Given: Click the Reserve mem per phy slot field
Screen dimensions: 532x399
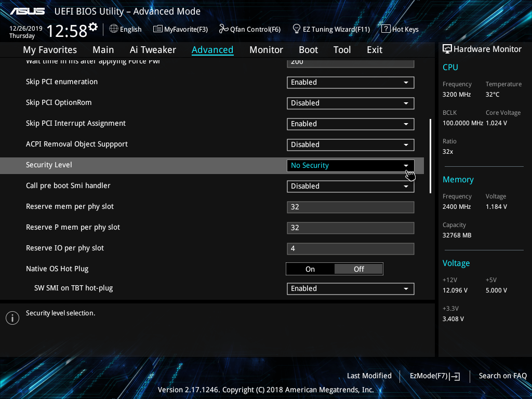Looking at the screenshot, I should (x=351, y=207).
